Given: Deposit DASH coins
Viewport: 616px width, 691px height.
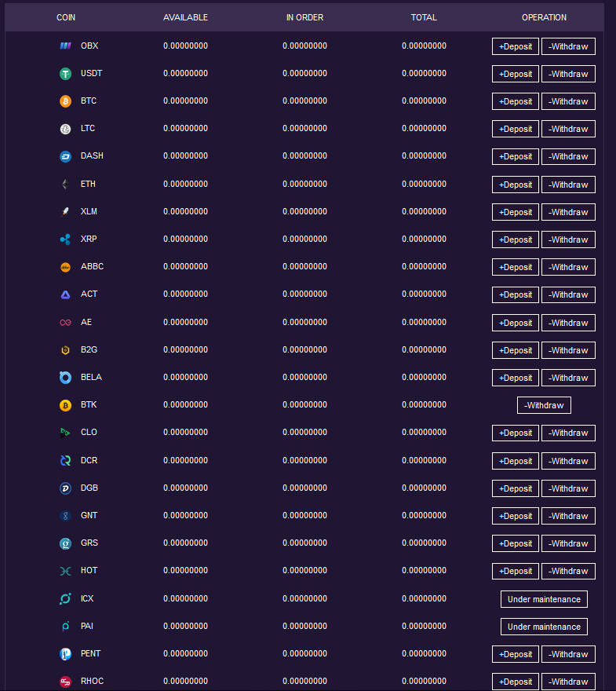Looking at the screenshot, I should pyautogui.click(x=516, y=156).
